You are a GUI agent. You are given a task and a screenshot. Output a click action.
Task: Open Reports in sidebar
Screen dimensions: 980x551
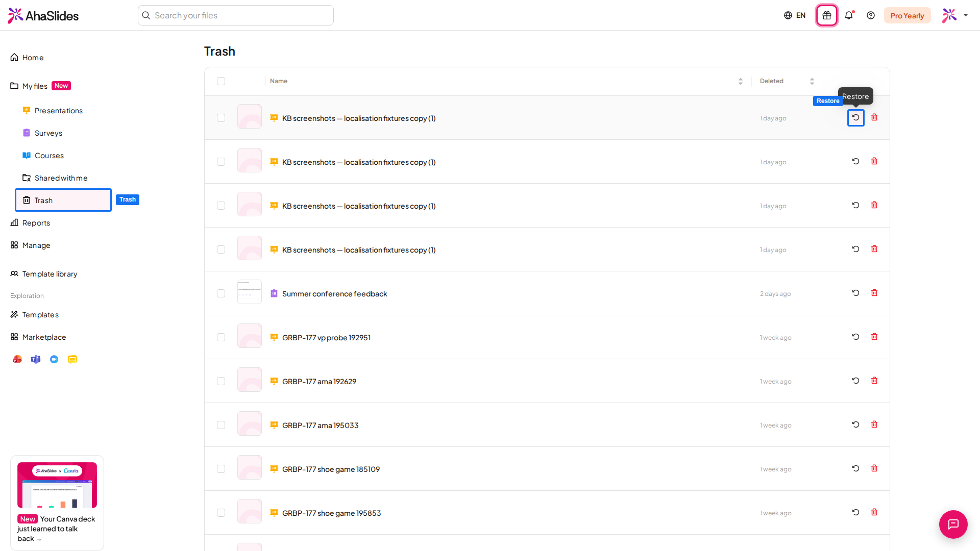(30, 223)
